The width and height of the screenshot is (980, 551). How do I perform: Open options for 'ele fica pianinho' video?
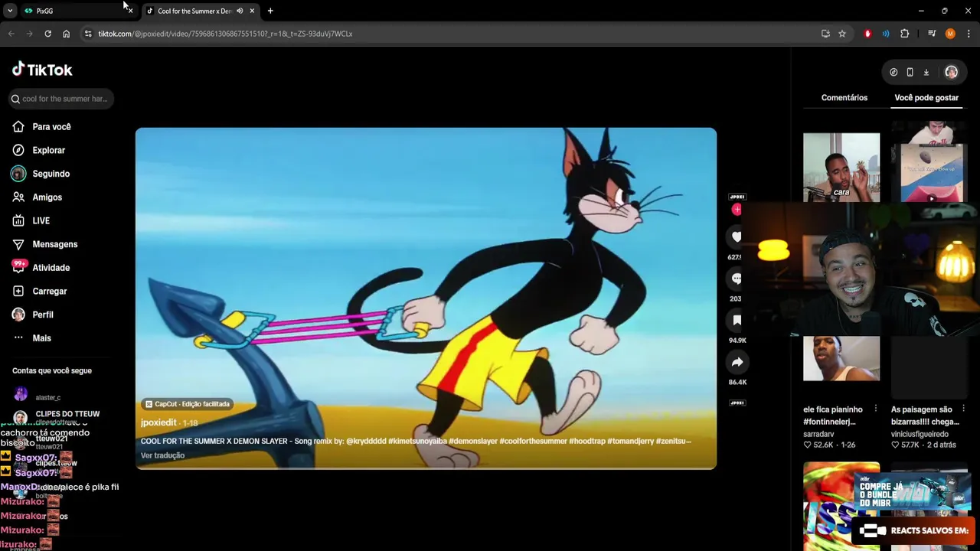875,409
